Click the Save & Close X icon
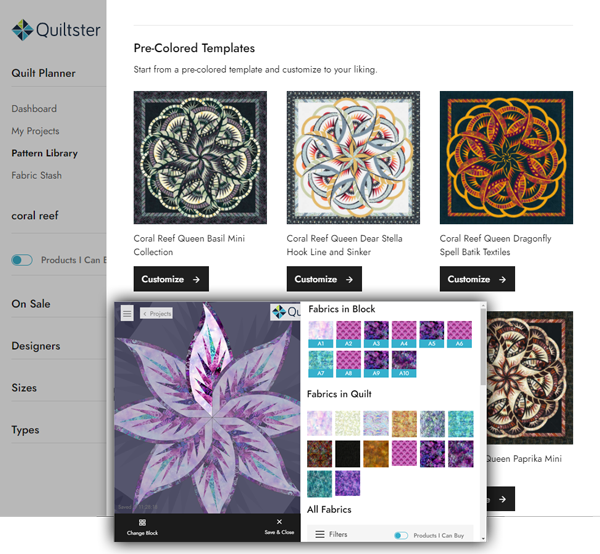The height and width of the screenshot is (554, 600). [279, 521]
